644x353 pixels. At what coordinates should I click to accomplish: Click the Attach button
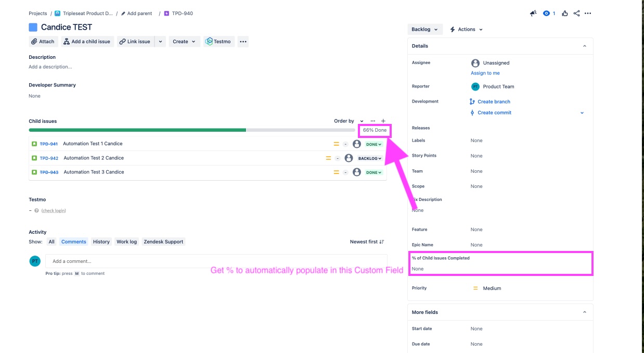pyautogui.click(x=43, y=42)
